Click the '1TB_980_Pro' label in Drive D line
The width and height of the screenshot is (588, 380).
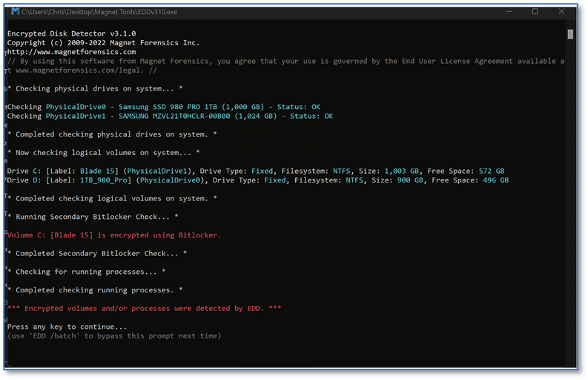pyautogui.click(x=104, y=180)
